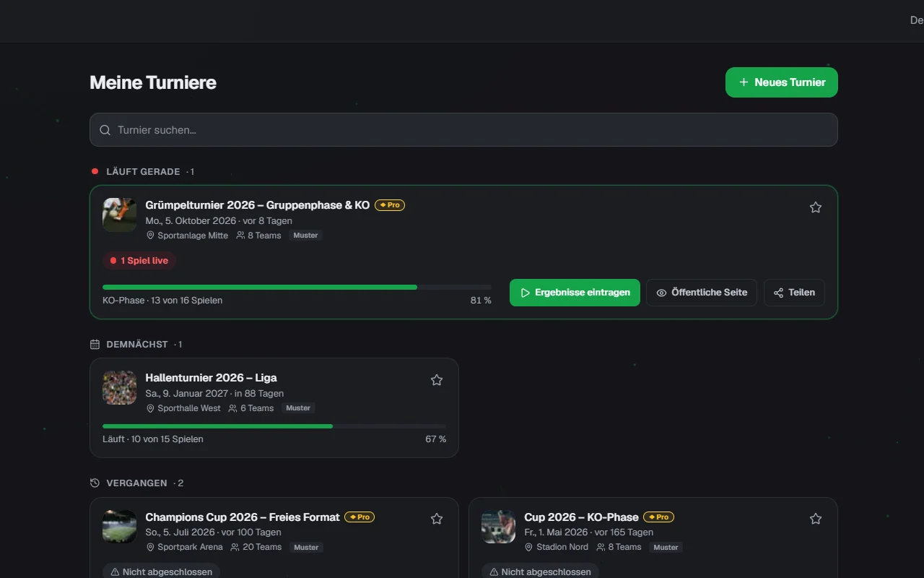Click the Muster tag on Grümpelturnier 2026

[x=306, y=236]
